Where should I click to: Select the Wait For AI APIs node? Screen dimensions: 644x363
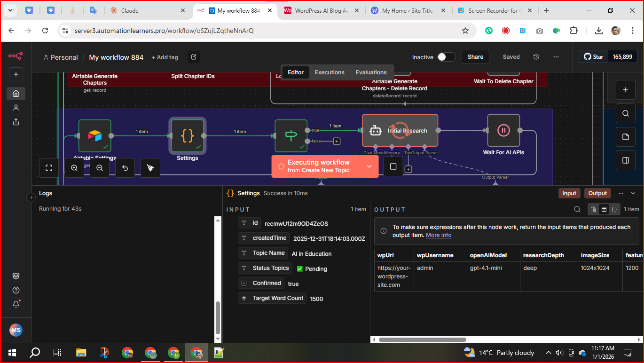click(503, 130)
